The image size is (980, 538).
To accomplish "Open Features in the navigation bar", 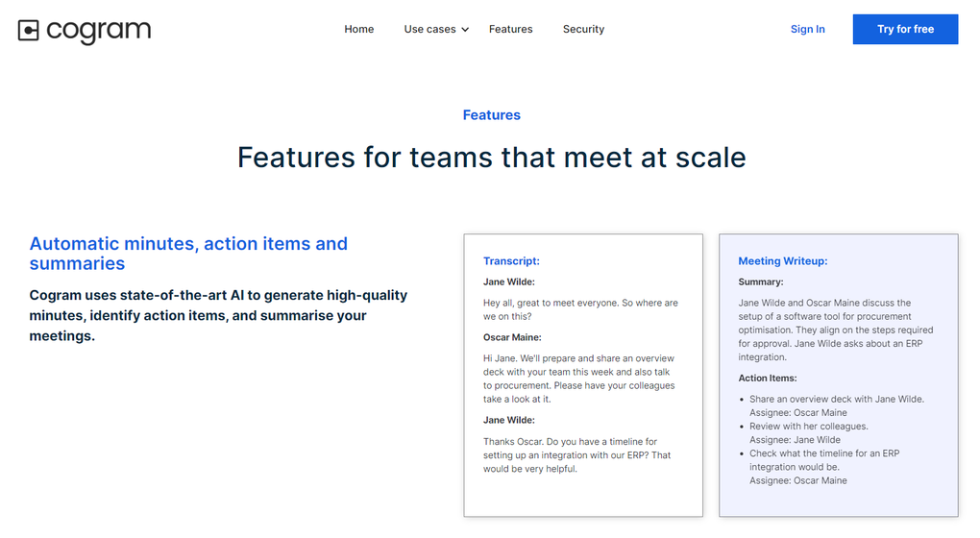I will pyautogui.click(x=510, y=29).
